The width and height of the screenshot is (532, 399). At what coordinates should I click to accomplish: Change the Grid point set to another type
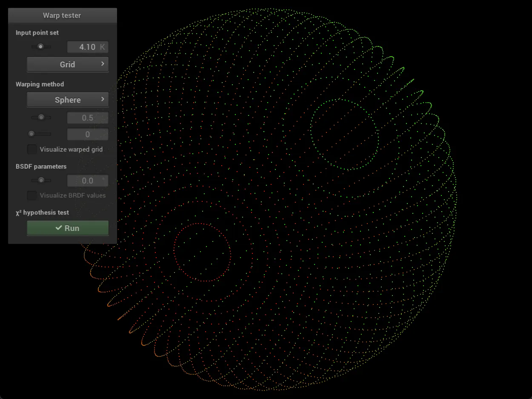coord(68,64)
